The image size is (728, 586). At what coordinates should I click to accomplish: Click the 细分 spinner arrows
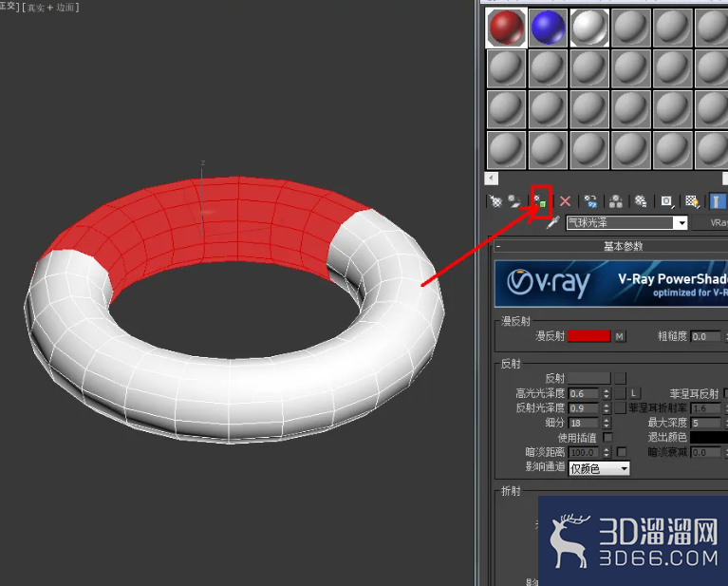click(x=607, y=424)
